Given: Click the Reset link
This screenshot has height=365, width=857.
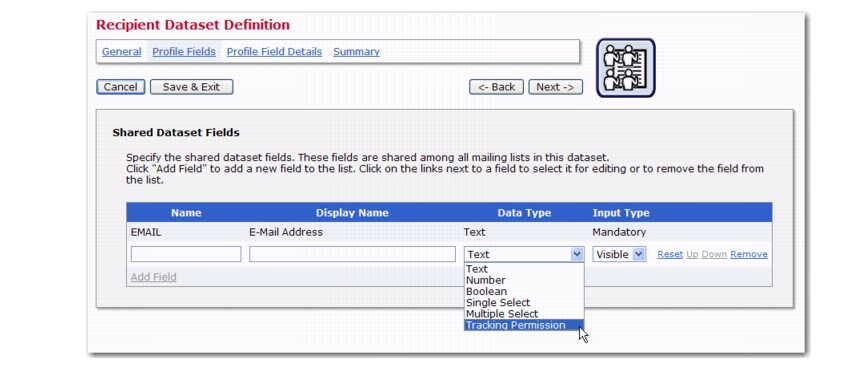Looking at the screenshot, I should (670, 254).
